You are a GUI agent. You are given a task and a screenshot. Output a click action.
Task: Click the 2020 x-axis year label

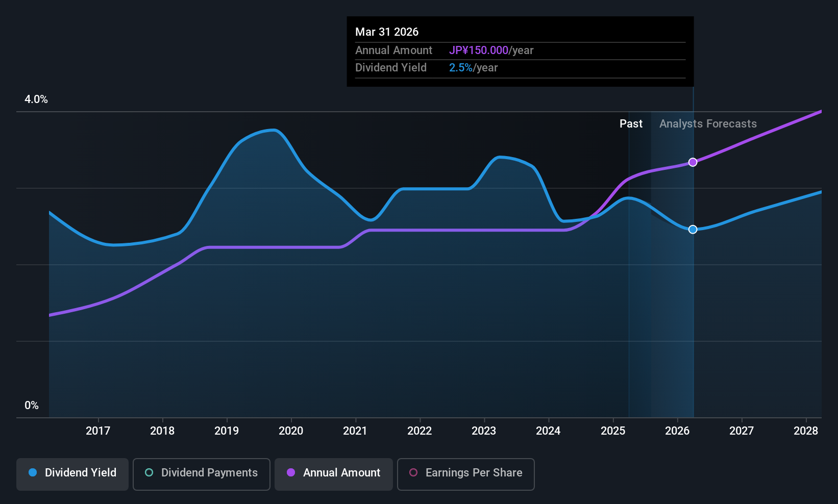pyautogui.click(x=291, y=431)
